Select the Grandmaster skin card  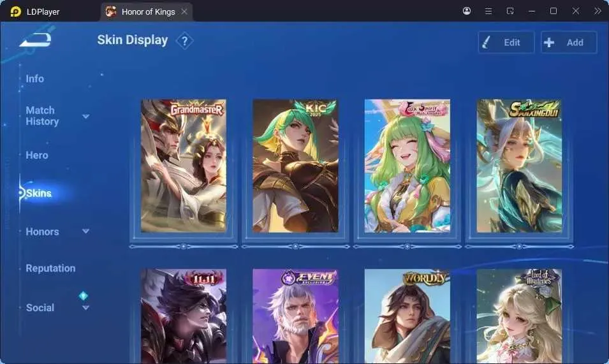[x=183, y=166]
